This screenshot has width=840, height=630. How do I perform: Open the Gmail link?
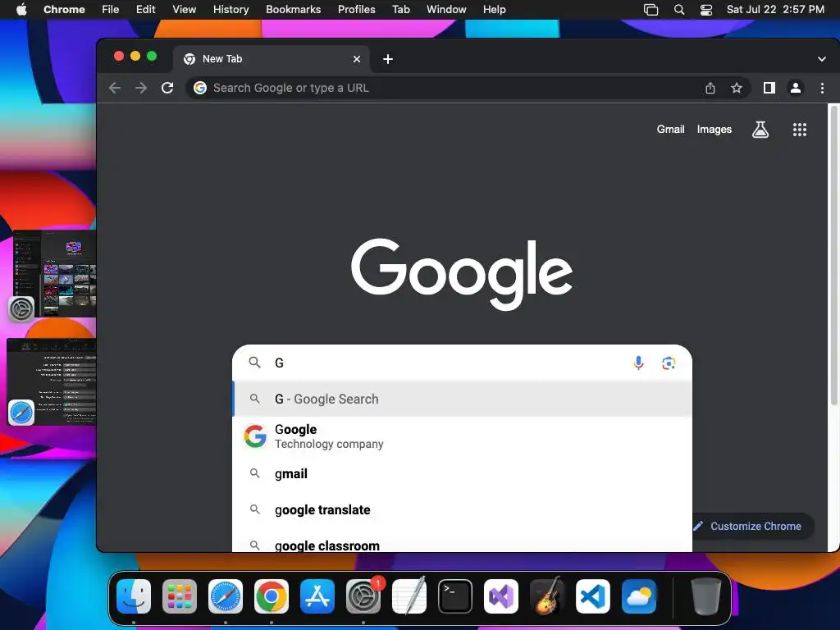[671, 129]
